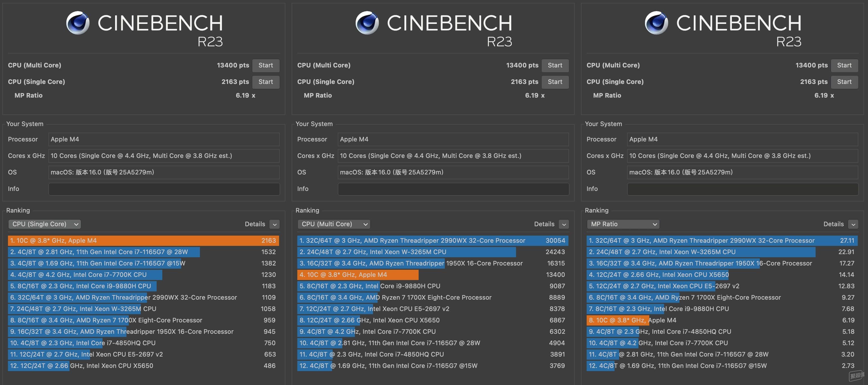
Task: Expand Details chevron in left window ranking
Action: (275, 224)
